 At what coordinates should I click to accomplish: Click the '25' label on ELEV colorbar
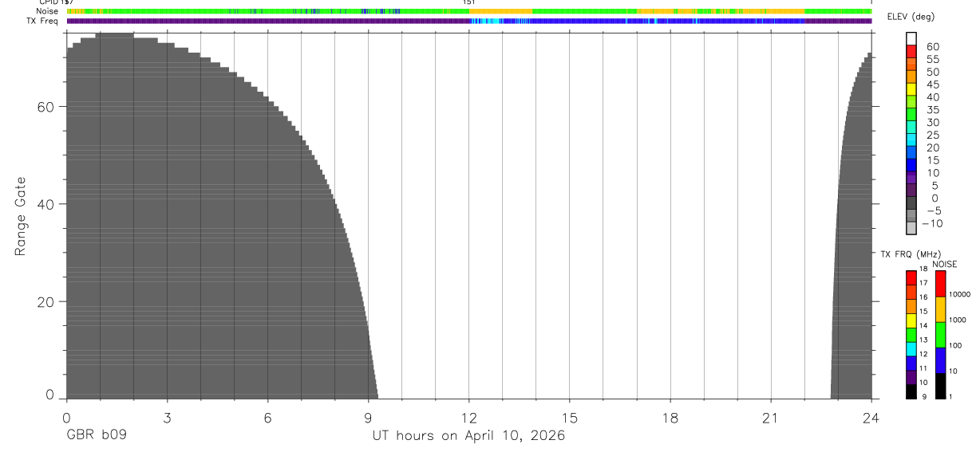point(932,135)
